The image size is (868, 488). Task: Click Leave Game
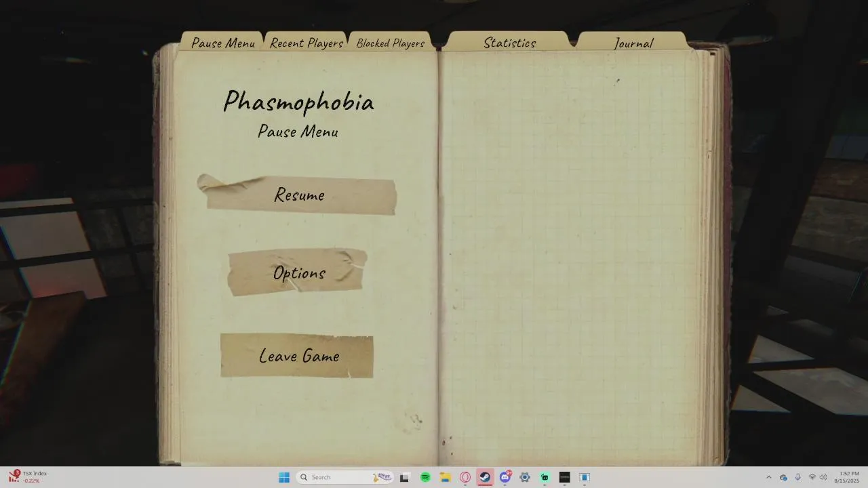point(297,356)
